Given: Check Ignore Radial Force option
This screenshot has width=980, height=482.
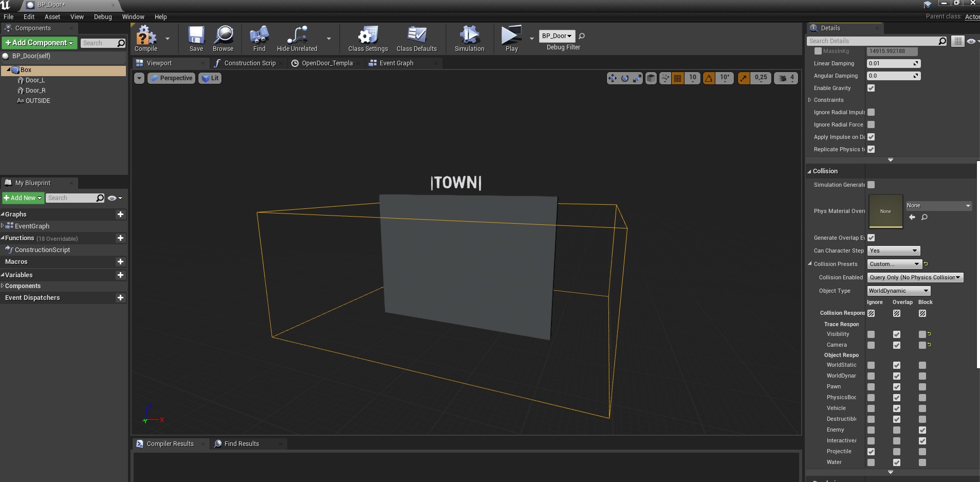Looking at the screenshot, I should [x=871, y=124].
